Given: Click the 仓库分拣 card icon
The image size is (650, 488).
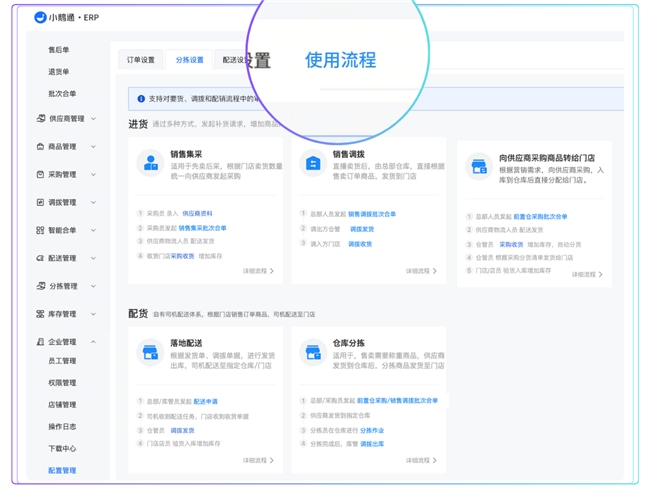Looking at the screenshot, I should 313,352.
